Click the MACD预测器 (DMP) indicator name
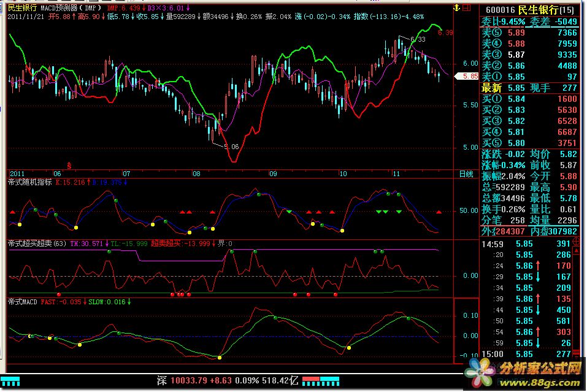Screen dimensions: 587x392 [71, 8]
